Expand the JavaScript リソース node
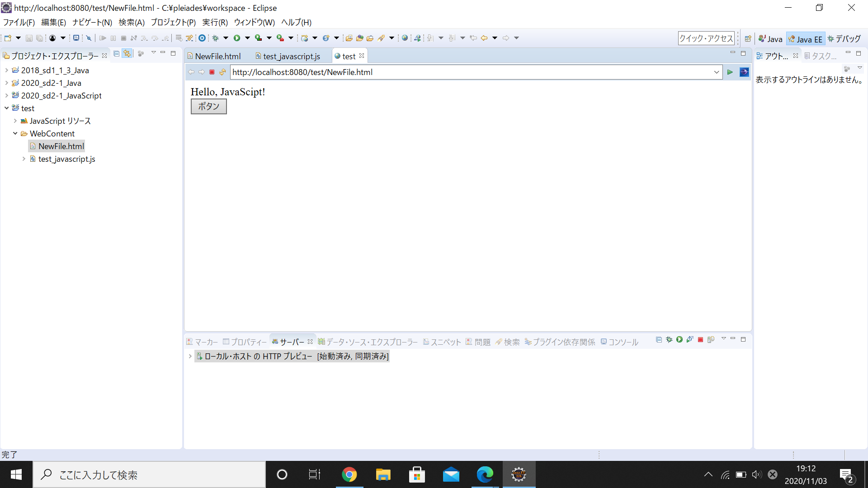The image size is (868, 488). tap(15, 121)
